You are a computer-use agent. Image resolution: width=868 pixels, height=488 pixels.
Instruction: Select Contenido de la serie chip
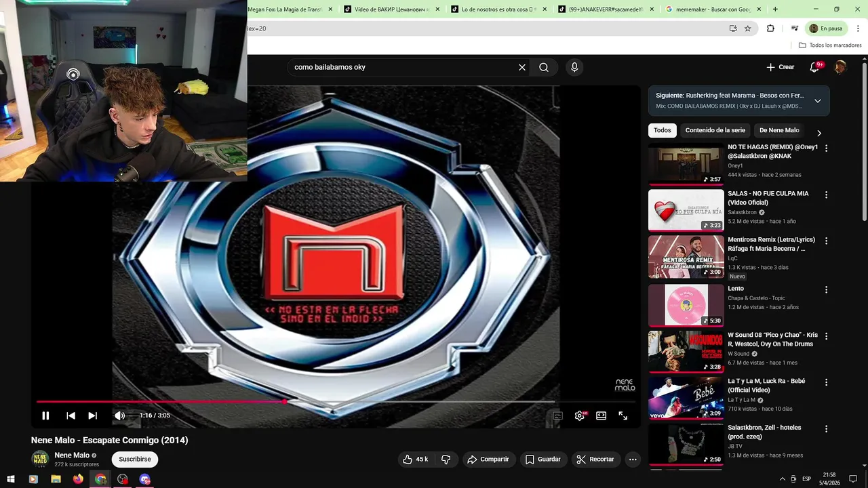coord(715,130)
